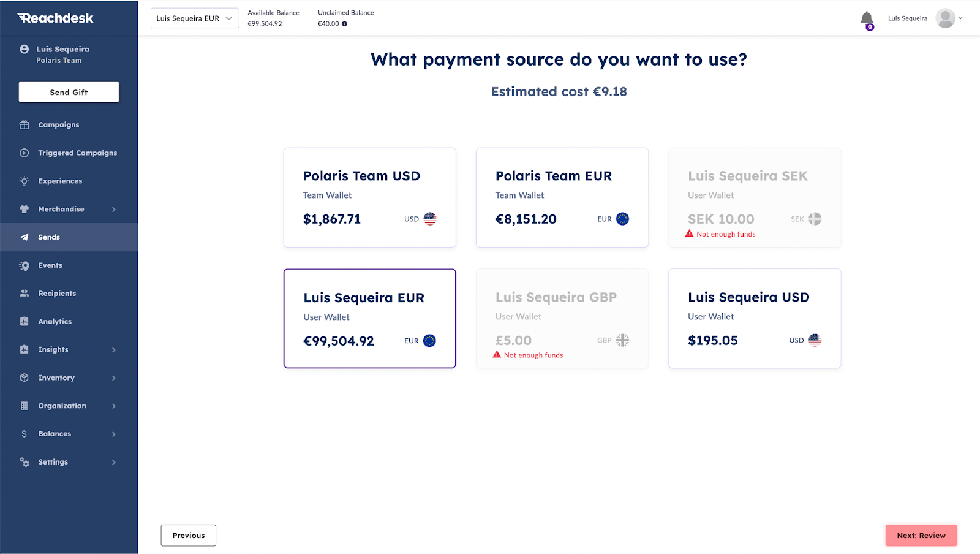The height and width of the screenshot is (554, 980).
Task: Open the Events section
Action: (69, 265)
